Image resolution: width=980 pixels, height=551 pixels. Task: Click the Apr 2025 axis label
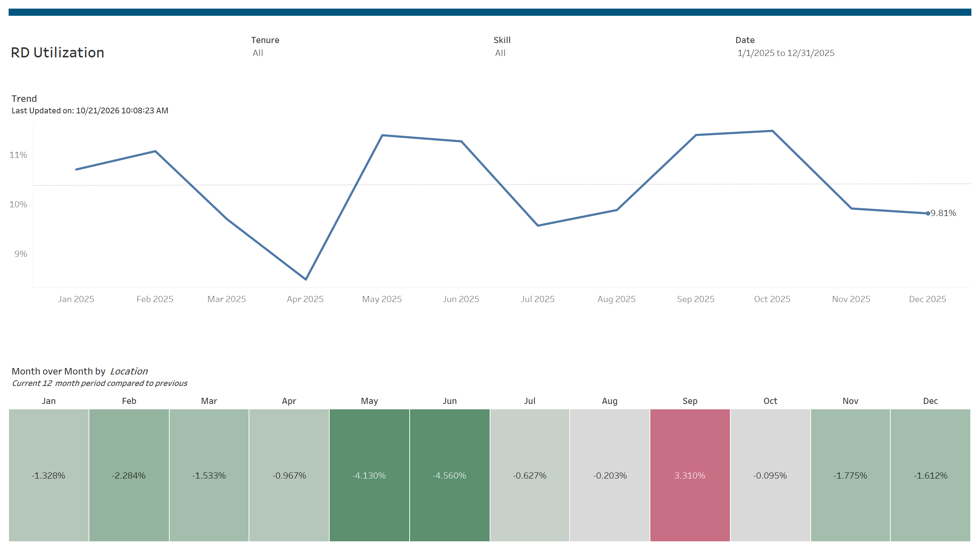point(305,299)
